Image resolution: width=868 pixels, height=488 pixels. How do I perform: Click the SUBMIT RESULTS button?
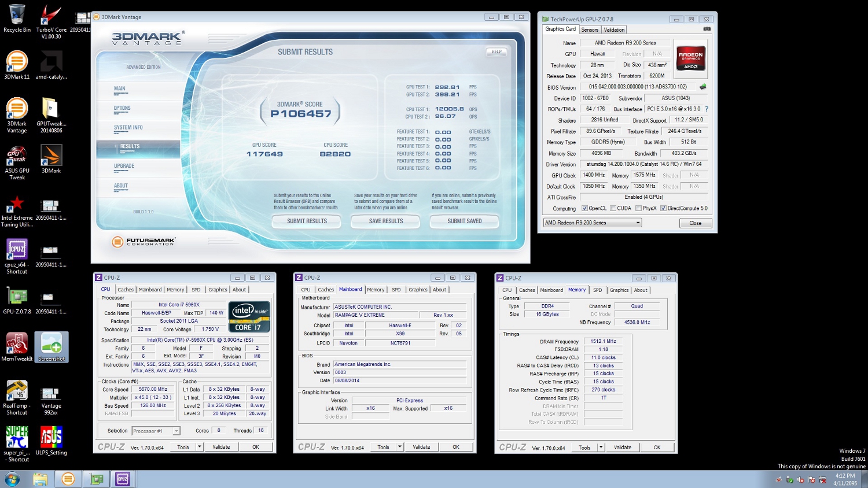tap(307, 221)
